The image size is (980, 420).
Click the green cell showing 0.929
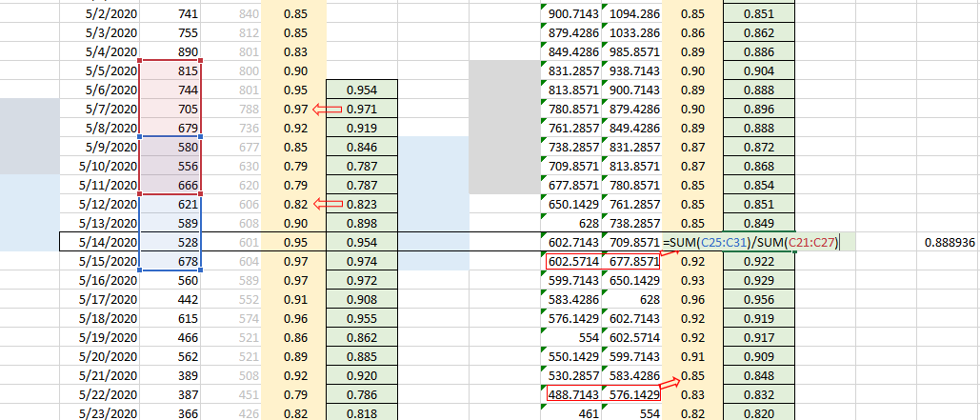coord(759,280)
